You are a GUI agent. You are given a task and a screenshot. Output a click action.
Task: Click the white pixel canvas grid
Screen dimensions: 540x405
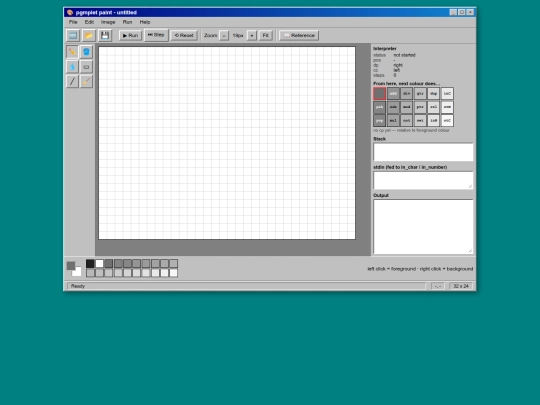[227, 143]
